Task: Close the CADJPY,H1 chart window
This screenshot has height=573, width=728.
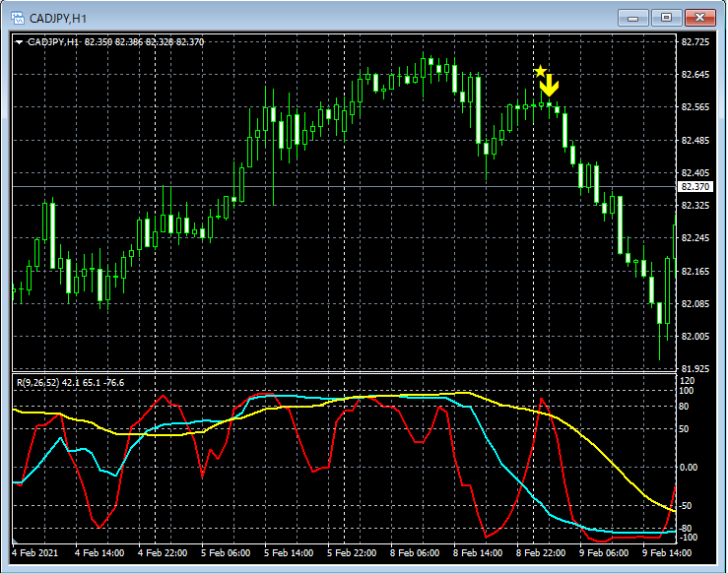Action: 700,18
